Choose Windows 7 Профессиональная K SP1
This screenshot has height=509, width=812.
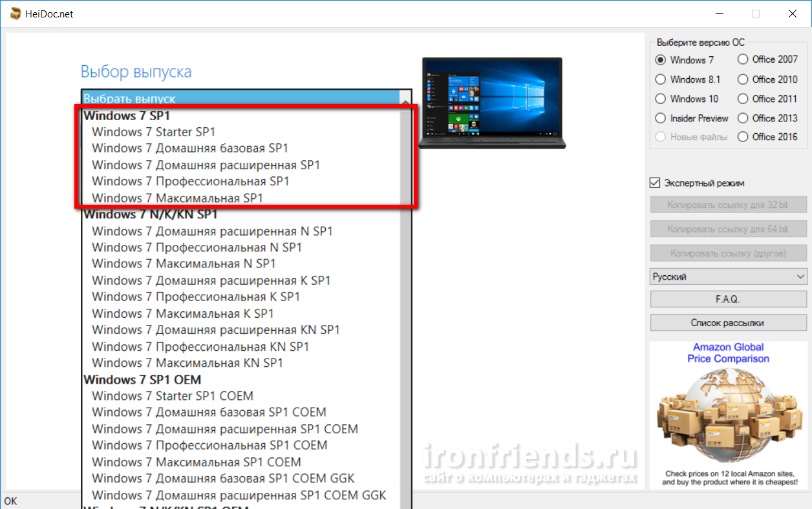240,296
